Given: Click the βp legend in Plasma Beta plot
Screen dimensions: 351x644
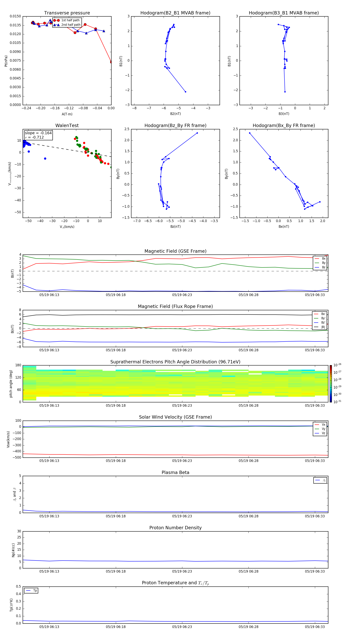Looking at the screenshot, I should pos(320,480).
